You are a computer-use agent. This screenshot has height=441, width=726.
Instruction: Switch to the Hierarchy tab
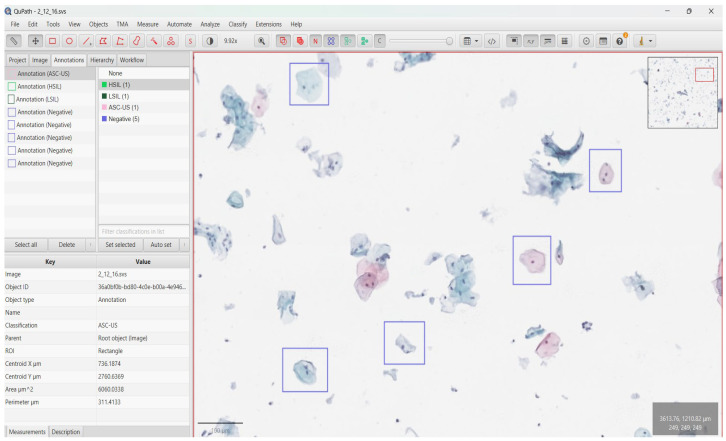pos(102,60)
